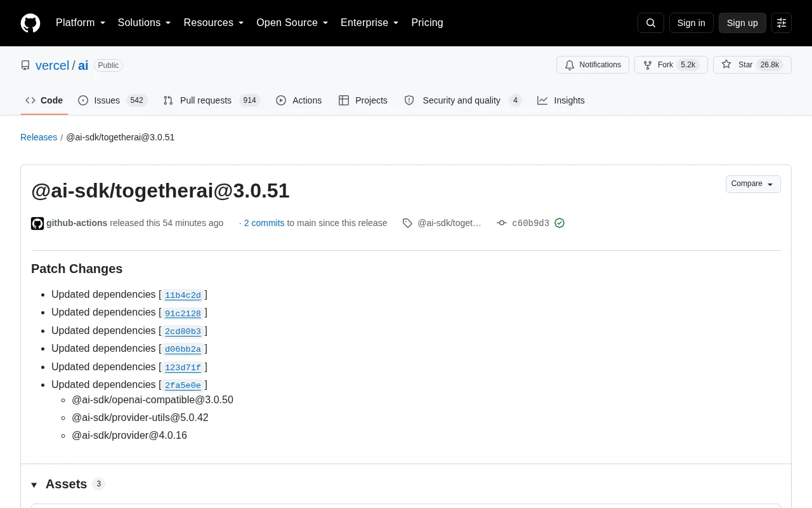Image resolution: width=812 pixels, height=508 pixels.
Task: Open the 2 commits link
Action: [x=264, y=223]
